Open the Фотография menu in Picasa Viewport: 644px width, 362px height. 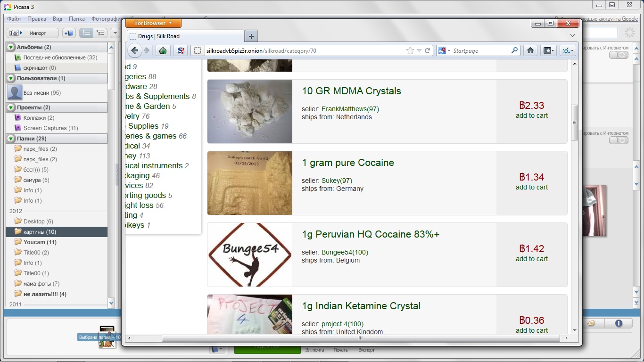click(107, 19)
